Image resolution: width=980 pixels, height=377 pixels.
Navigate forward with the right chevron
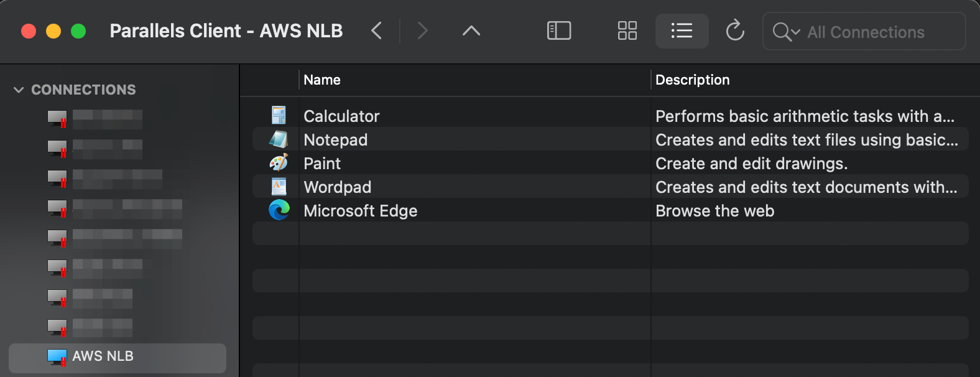[x=423, y=30]
